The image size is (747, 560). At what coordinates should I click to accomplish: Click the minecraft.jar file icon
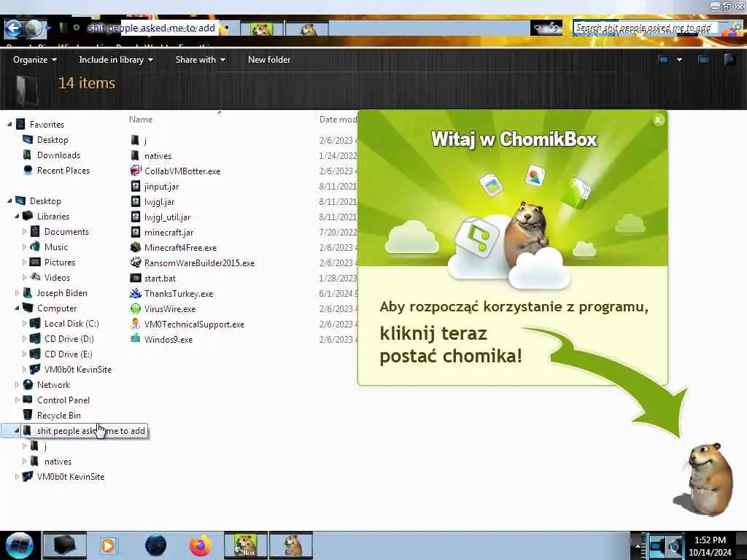pyautogui.click(x=135, y=232)
